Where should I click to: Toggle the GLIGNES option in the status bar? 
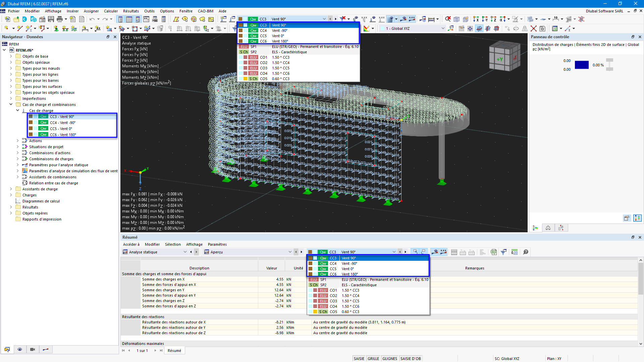click(x=390, y=358)
